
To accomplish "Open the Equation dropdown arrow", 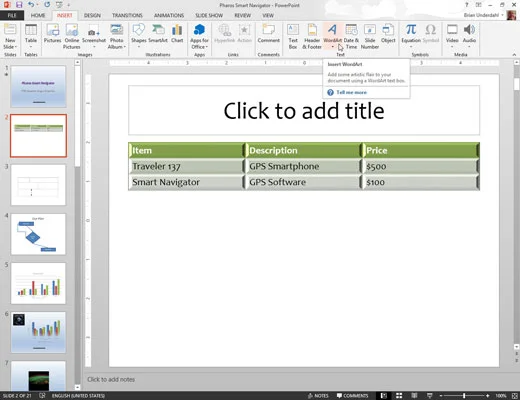I will [411, 47].
